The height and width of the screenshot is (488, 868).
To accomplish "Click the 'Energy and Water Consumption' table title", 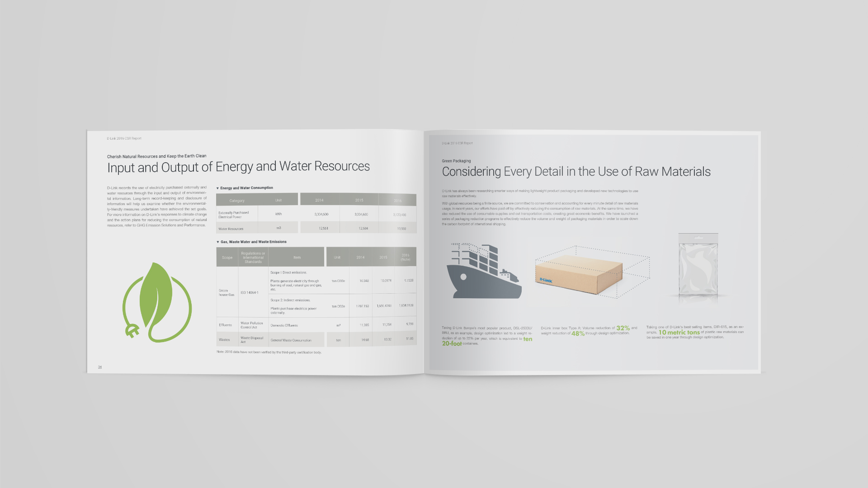I will (x=246, y=188).
